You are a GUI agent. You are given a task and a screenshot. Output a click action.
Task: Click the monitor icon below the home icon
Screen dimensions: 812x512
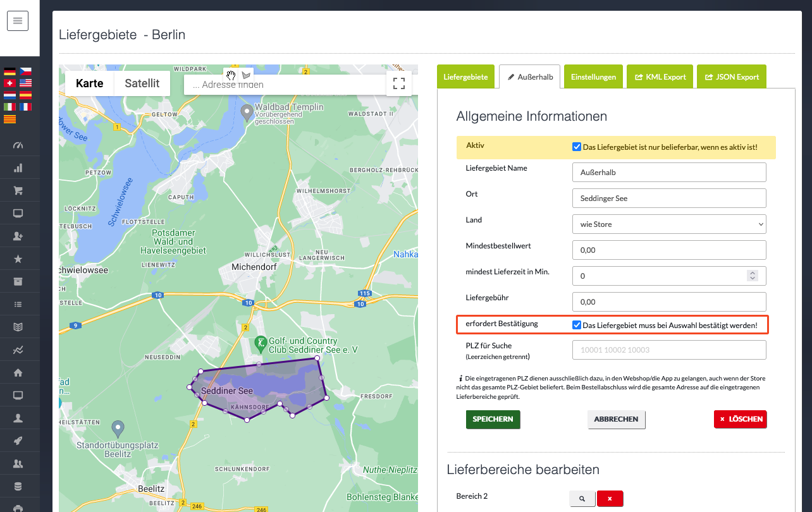coord(18,395)
